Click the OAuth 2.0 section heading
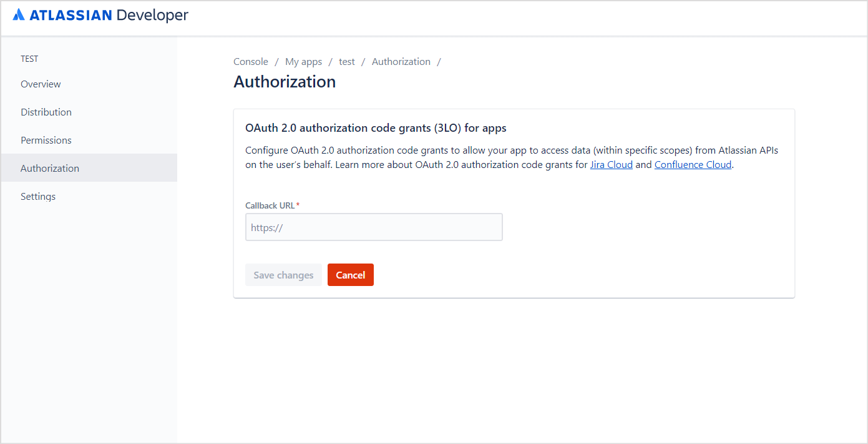868x444 pixels. click(376, 129)
